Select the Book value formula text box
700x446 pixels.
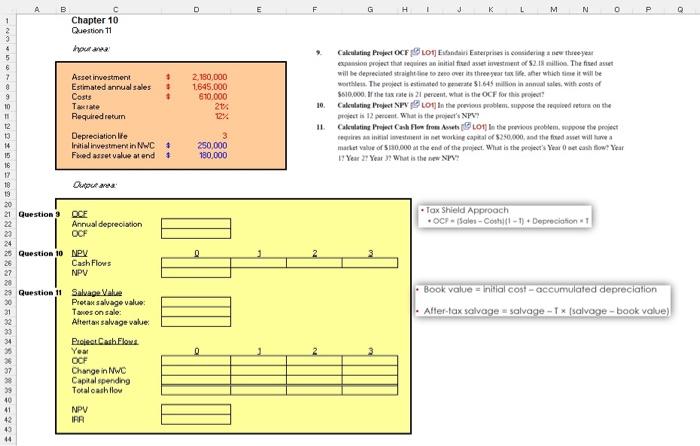coord(542,300)
